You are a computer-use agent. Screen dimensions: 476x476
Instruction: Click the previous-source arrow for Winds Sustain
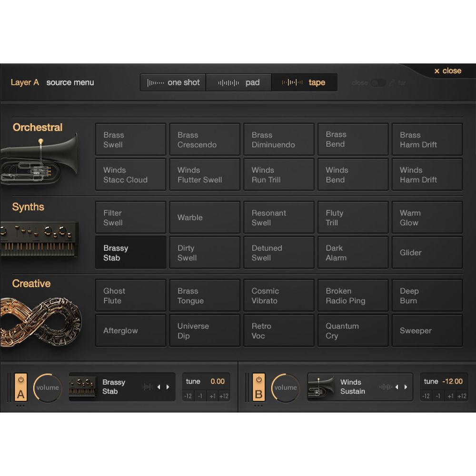(x=397, y=387)
